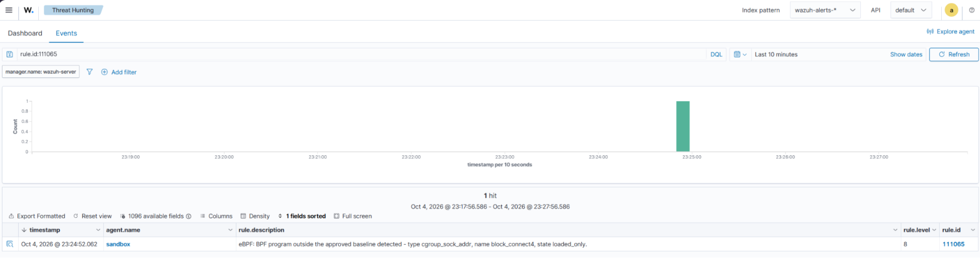The image size is (980, 258).
Task: Open the rule.description column chevron menu
Action: pos(896,230)
